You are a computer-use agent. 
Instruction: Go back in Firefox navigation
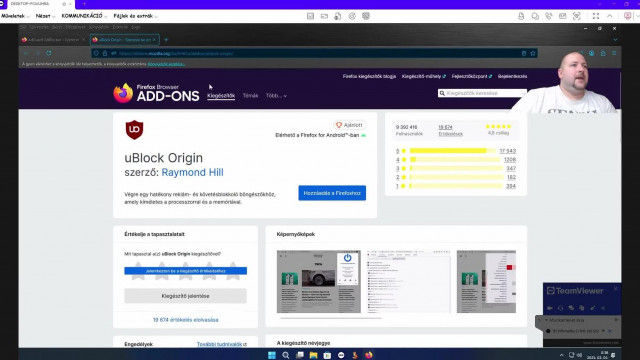26,53
